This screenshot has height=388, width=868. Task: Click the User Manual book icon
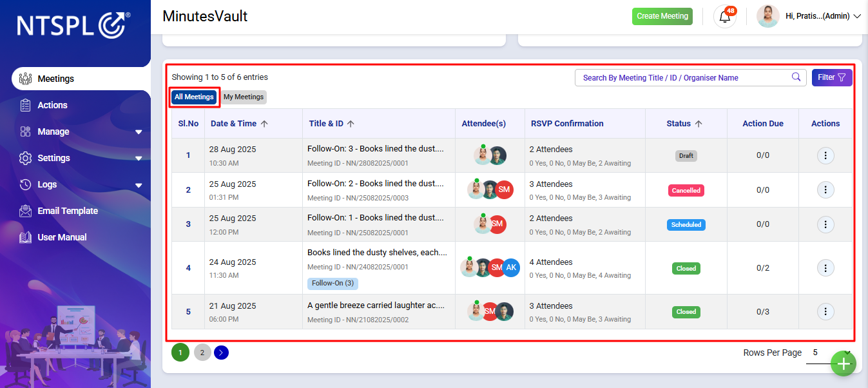tap(26, 237)
